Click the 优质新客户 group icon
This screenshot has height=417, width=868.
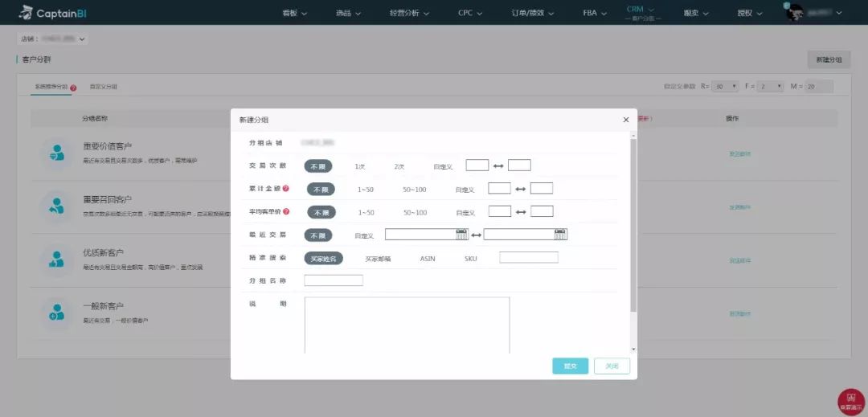[56, 259]
